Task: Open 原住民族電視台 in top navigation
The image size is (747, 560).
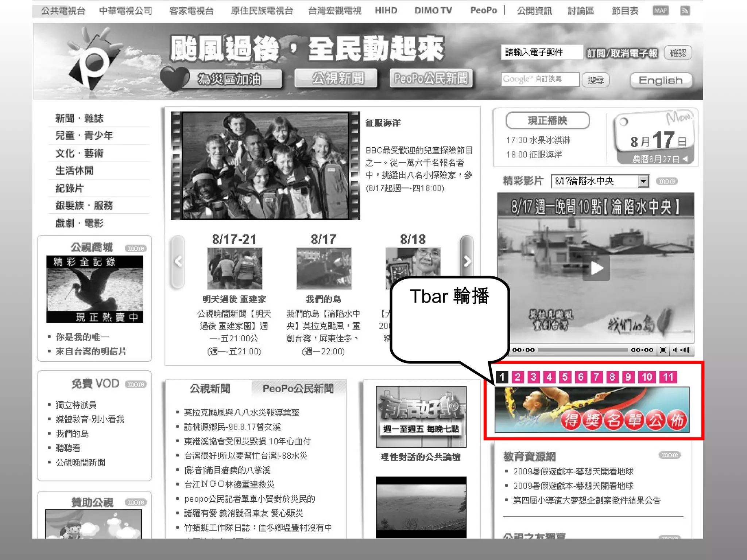Action: [262, 11]
